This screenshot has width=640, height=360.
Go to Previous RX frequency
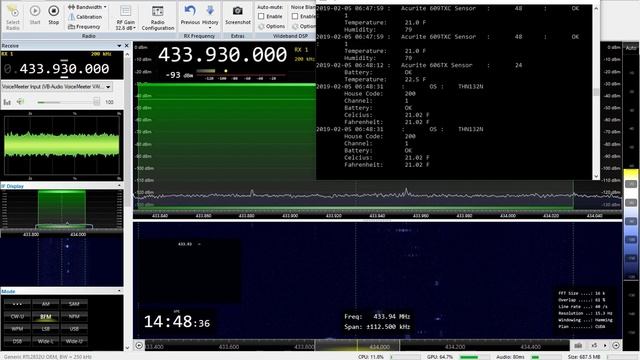pos(190,15)
